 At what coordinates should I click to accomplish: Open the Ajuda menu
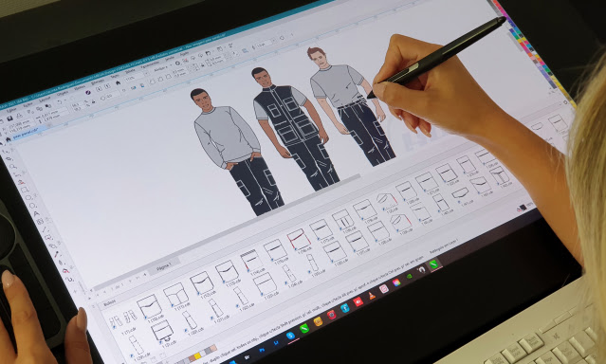pos(184,54)
